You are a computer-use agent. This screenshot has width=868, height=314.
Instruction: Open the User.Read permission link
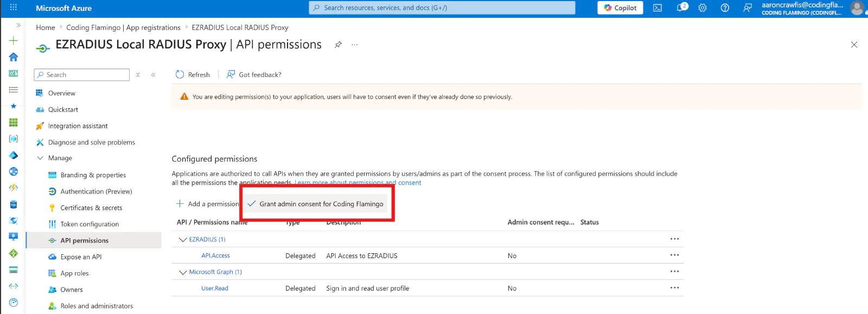tap(215, 289)
